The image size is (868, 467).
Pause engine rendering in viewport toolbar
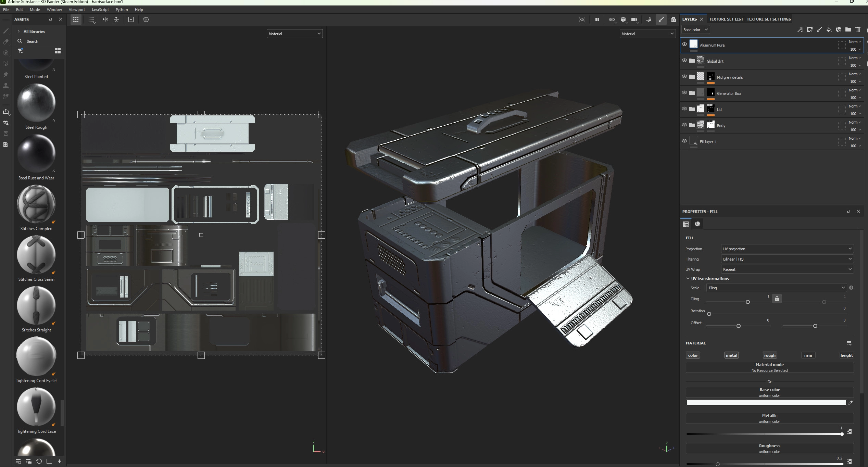click(597, 20)
